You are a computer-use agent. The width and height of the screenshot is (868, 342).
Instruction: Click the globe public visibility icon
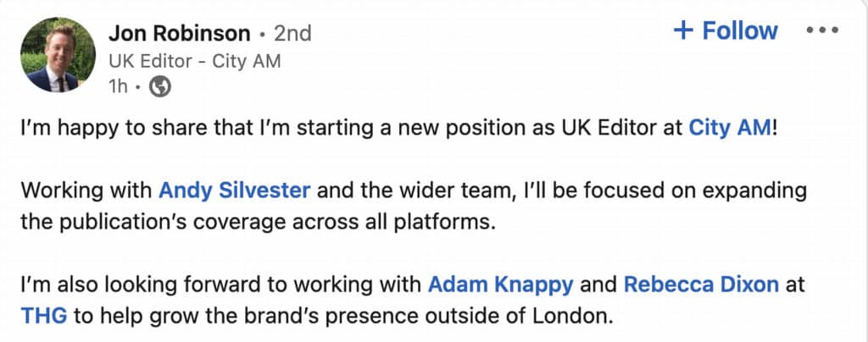pos(160,86)
